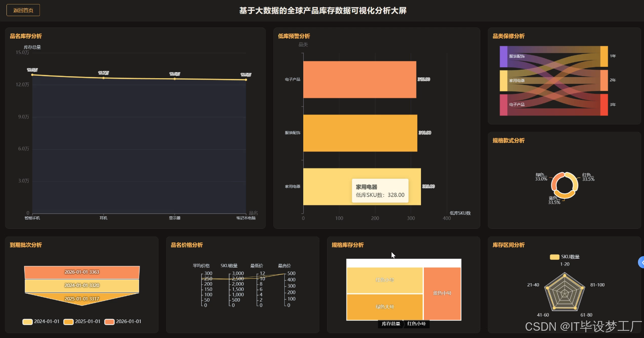This screenshot has width=644, height=338.
Task: Click the 2026-01-01 3363 funnel segment
Action: pyautogui.click(x=82, y=272)
